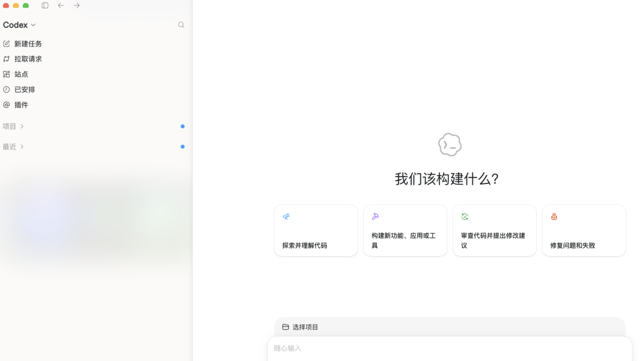The width and height of the screenshot is (644, 361).
Task: Click the 插件 at-sign icon
Action: (7, 105)
